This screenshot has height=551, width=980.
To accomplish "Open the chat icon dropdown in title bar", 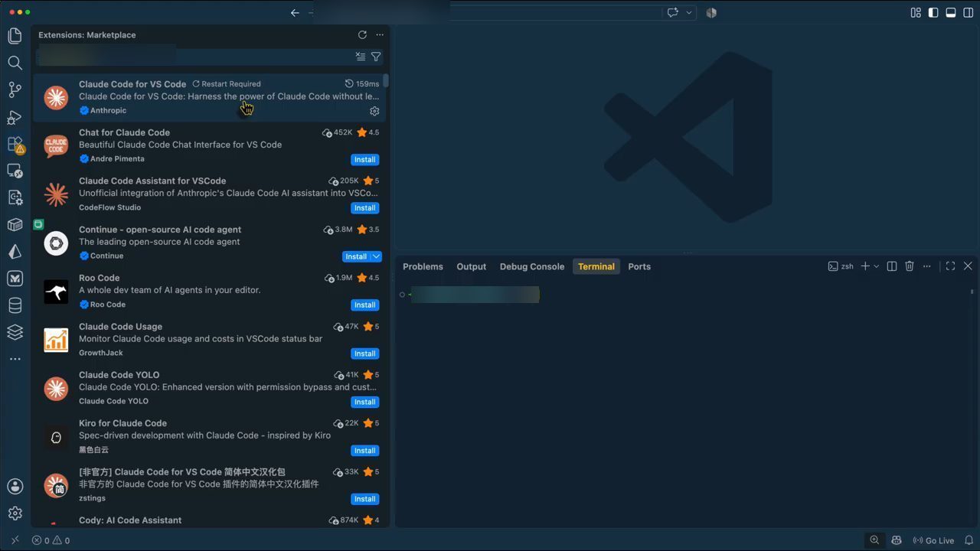I will coord(689,12).
